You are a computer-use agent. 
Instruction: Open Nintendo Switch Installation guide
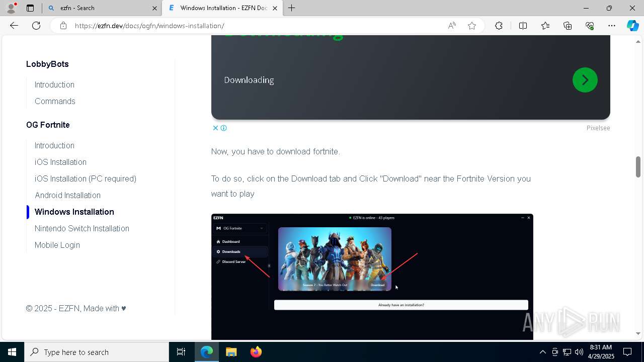click(82, 228)
